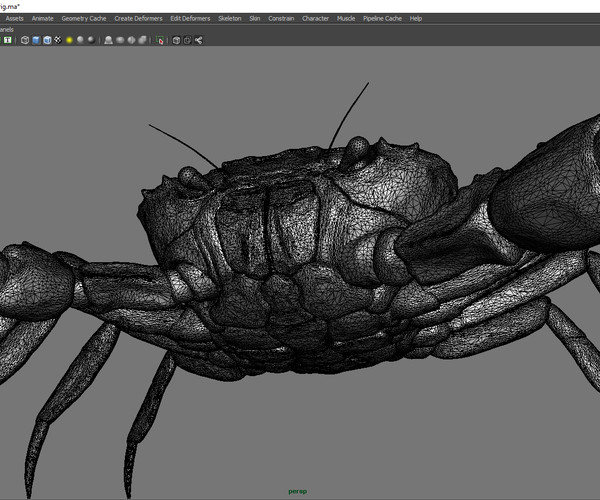Toggle X-ray joints icon
The height and width of the screenshot is (500, 600).
199,40
